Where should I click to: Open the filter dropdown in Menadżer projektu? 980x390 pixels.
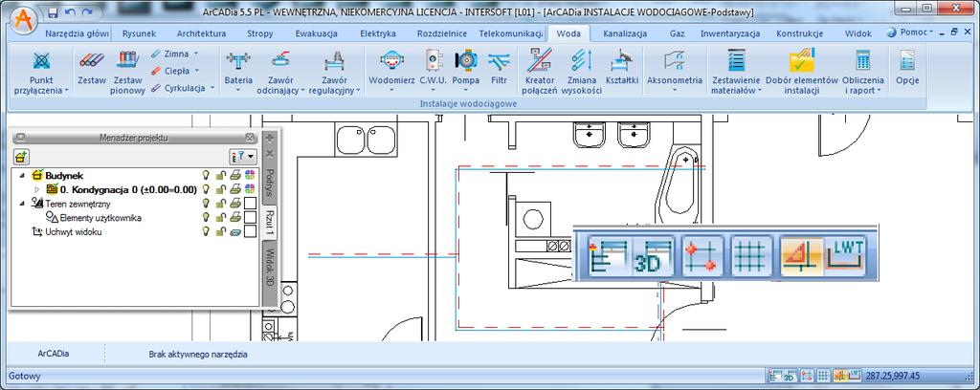click(244, 157)
